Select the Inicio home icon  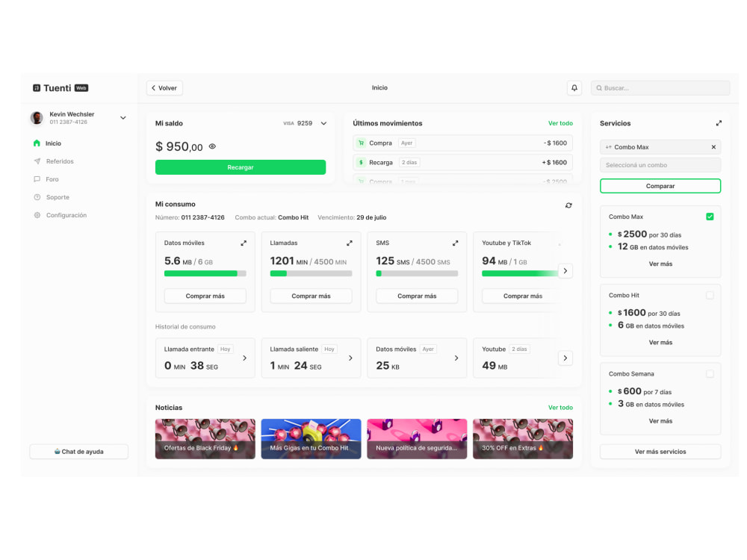pos(37,143)
